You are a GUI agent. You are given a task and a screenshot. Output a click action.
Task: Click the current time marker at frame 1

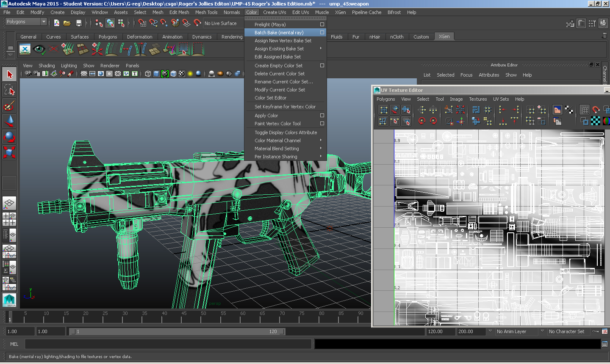click(x=10, y=317)
